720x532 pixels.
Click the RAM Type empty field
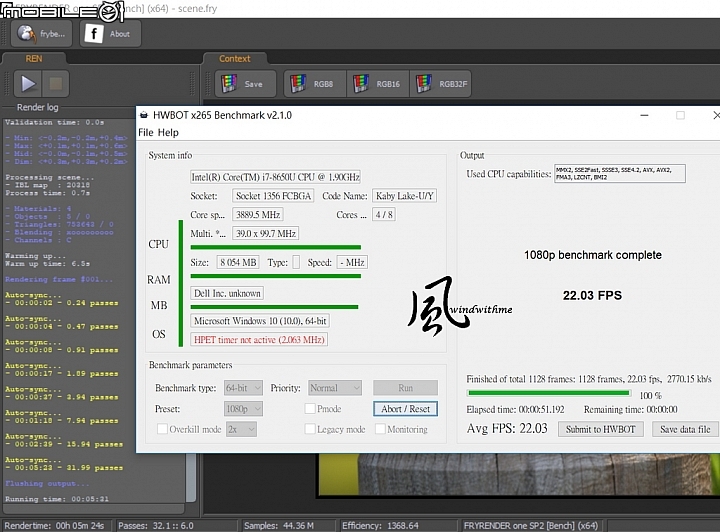(296, 262)
